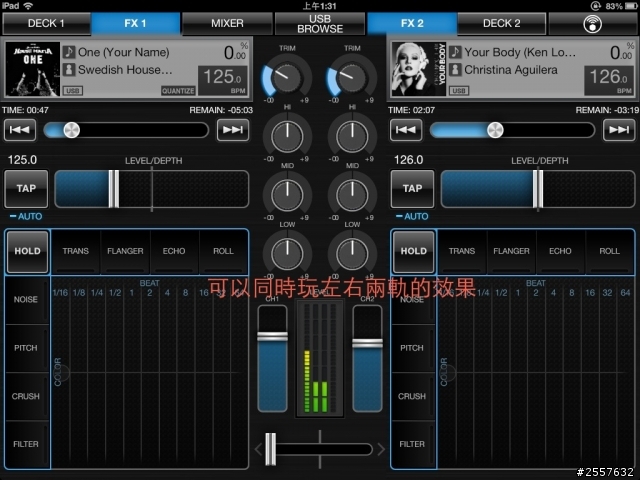
Task: Enable FLANGER effect on FX 1
Action: 125,251
